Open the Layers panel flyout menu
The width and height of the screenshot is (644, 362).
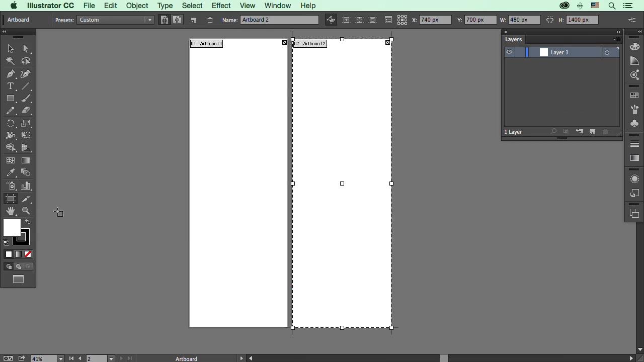tap(617, 39)
